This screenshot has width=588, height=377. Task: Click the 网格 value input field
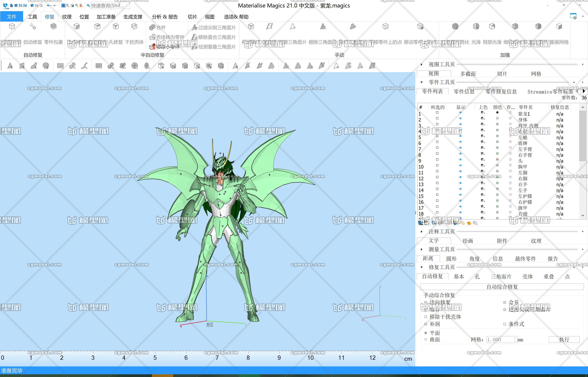(502, 340)
